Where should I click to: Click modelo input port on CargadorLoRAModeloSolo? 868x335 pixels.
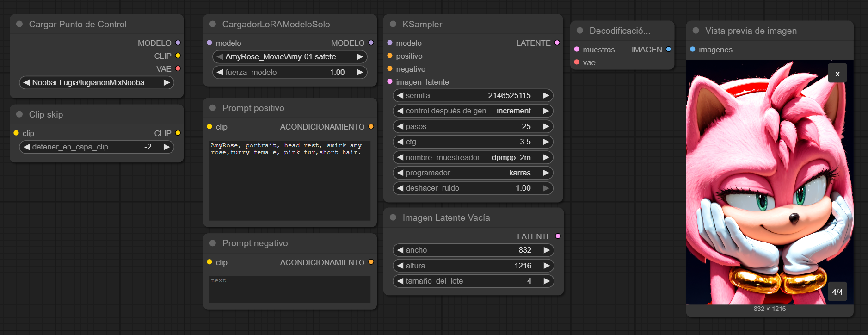coord(209,43)
